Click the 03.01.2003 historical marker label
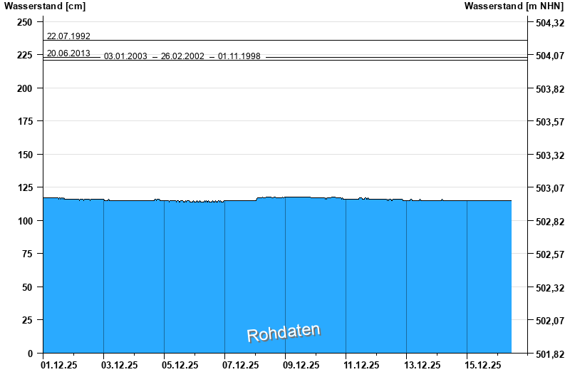570x392 pixels. 125,56
